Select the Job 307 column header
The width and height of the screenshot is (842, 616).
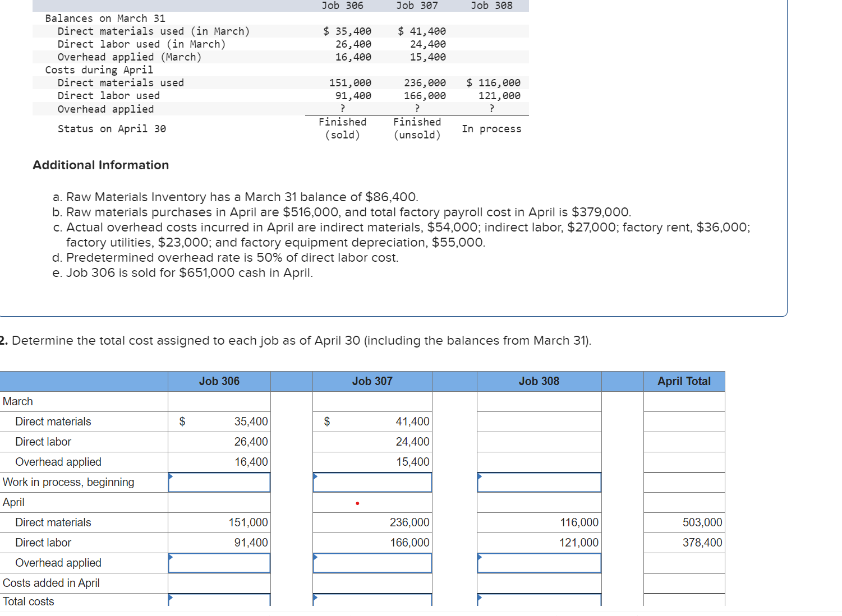click(372, 381)
